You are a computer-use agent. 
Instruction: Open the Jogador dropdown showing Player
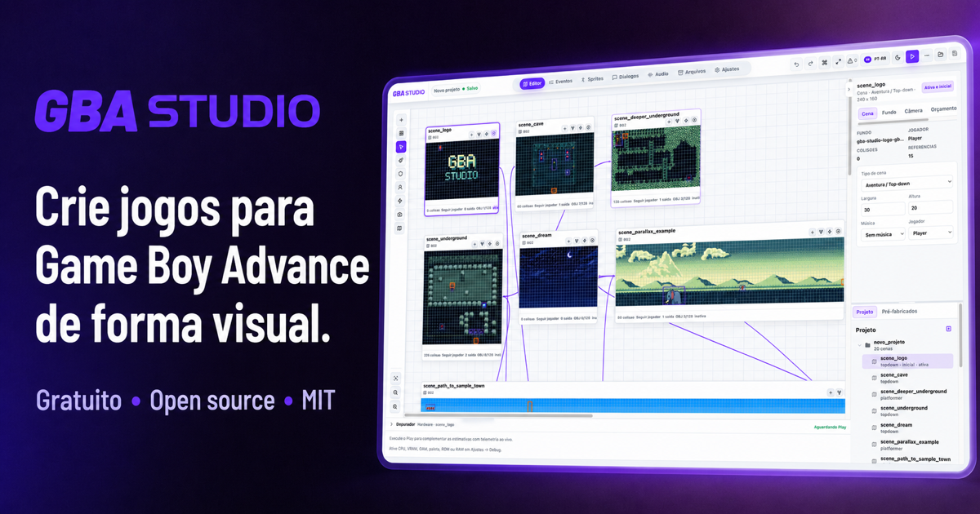931,233
